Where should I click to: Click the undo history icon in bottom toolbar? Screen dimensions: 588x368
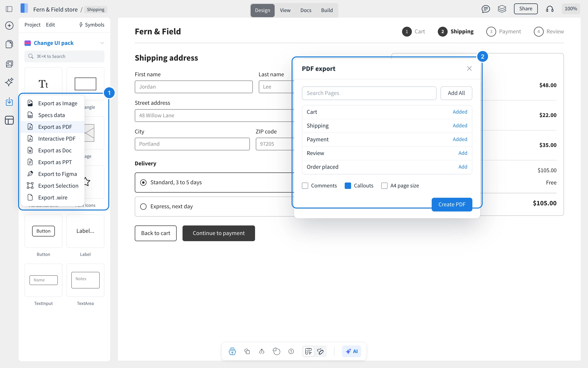coord(276,351)
